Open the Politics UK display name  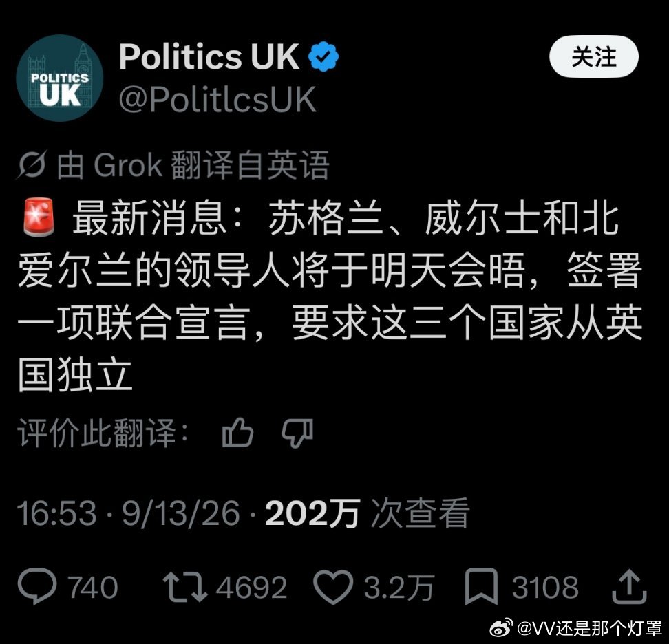(209, 56)
